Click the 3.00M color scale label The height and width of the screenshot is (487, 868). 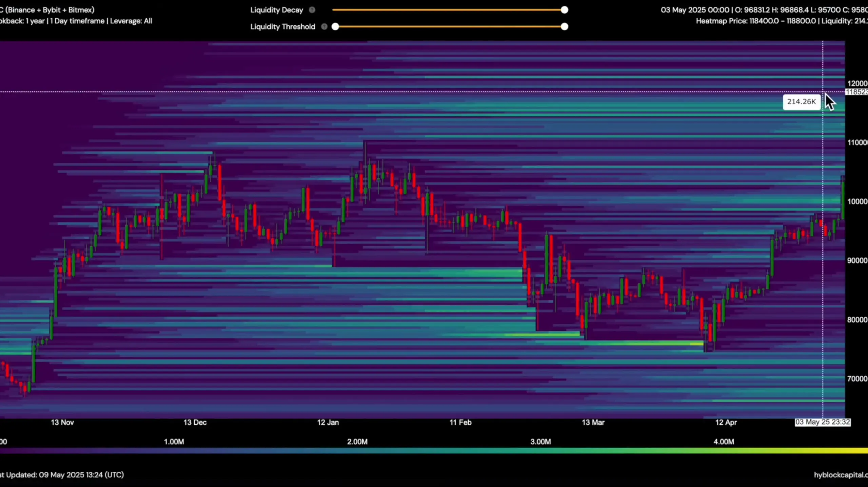click(x=540, y=442)
